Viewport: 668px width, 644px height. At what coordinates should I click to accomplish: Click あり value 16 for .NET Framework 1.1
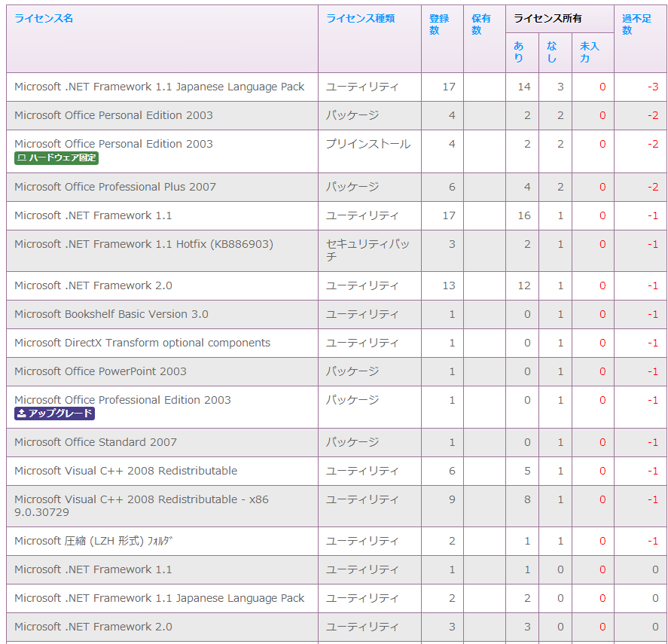tap(524, 215)
